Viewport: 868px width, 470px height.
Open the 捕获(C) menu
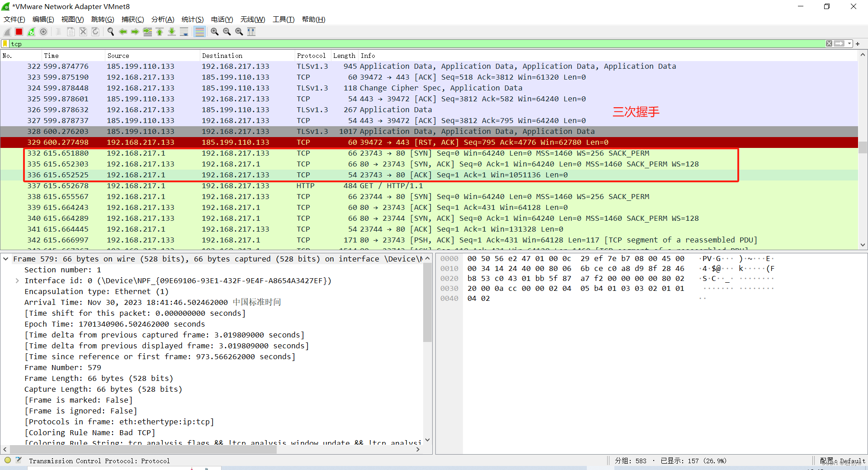[x=133, y=19]
